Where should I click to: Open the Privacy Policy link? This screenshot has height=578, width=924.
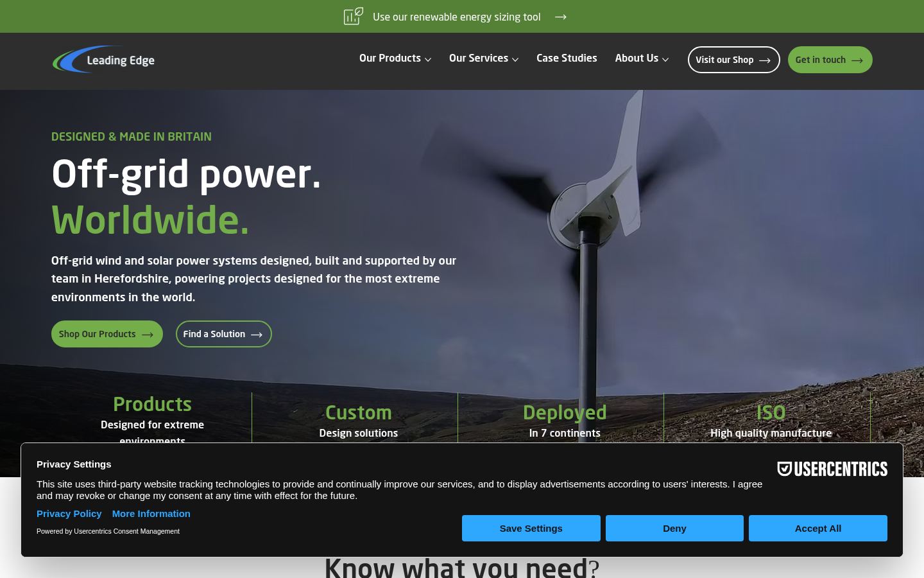[69, 514]
